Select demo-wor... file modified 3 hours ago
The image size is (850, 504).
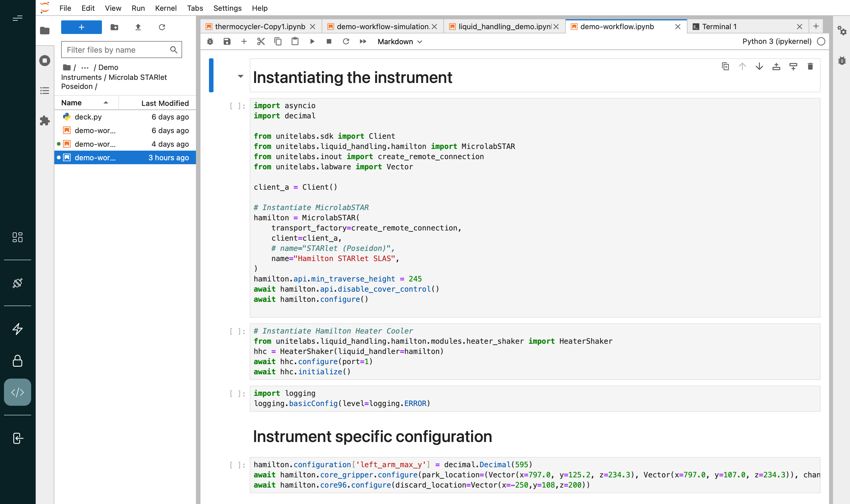(x=125, y=158)
